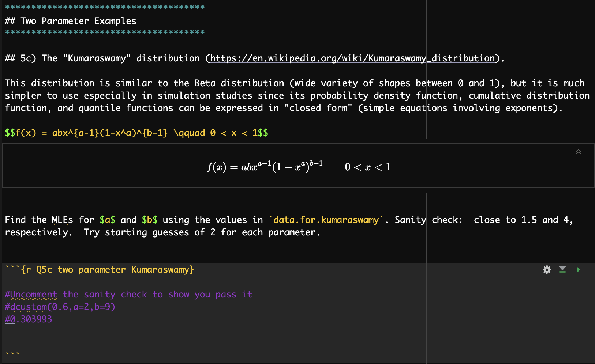Viewport: 595px width, 364px height.
Task: Click the asterisk divider above the heading
Action: (x=104, y=7)
